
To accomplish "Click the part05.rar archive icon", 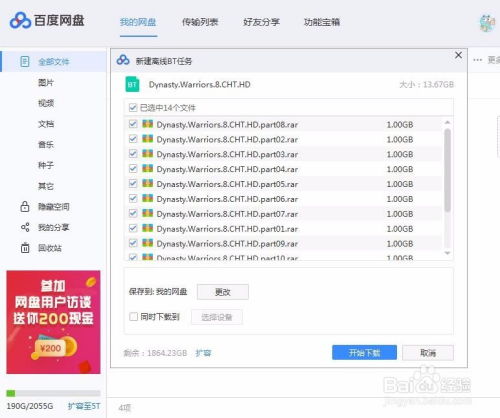I will [147, 183].
